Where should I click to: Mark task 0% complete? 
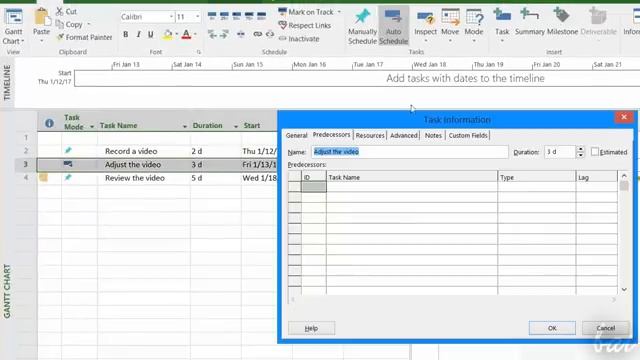212,16
